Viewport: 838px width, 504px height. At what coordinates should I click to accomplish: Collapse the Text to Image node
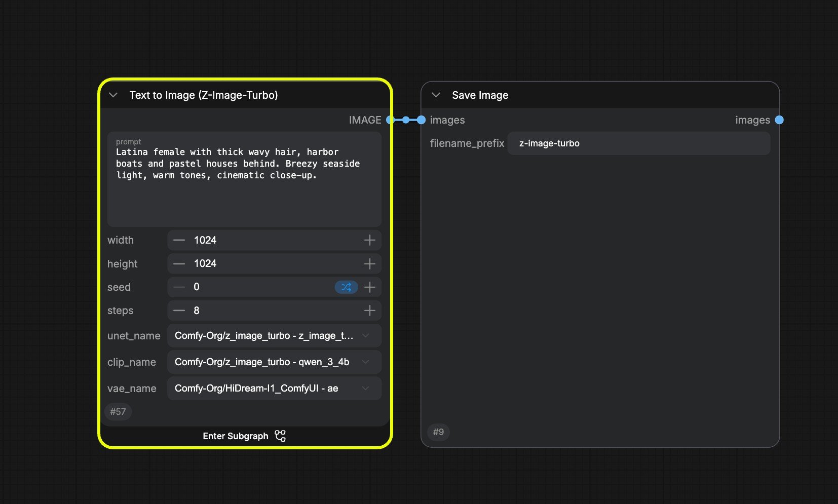tap(113, 95)
